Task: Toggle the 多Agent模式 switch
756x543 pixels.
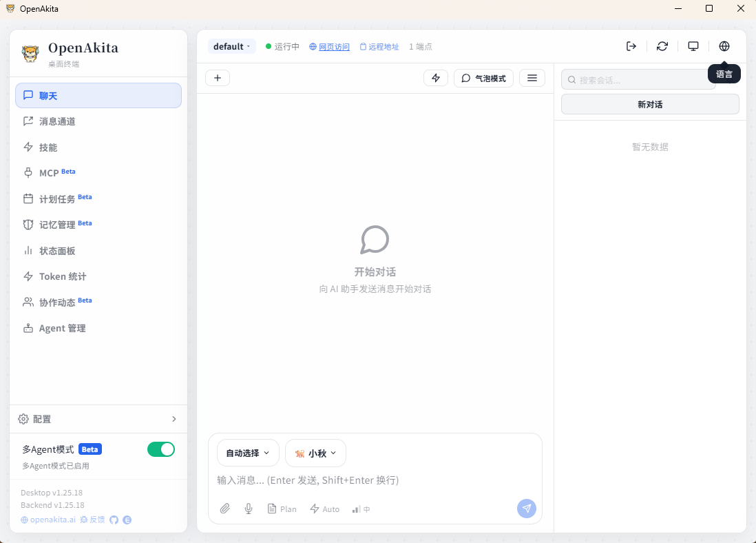Action: 161,449
